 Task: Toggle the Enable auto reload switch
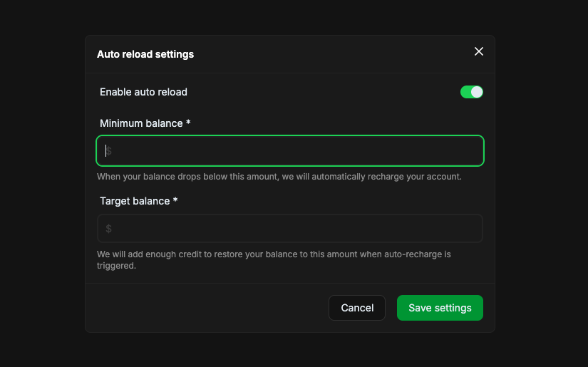471,92
